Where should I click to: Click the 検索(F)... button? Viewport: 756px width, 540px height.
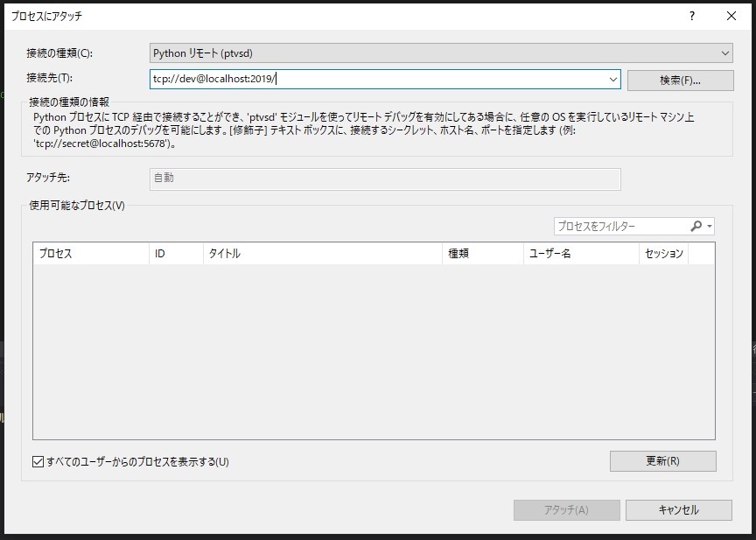click(680, 81)
